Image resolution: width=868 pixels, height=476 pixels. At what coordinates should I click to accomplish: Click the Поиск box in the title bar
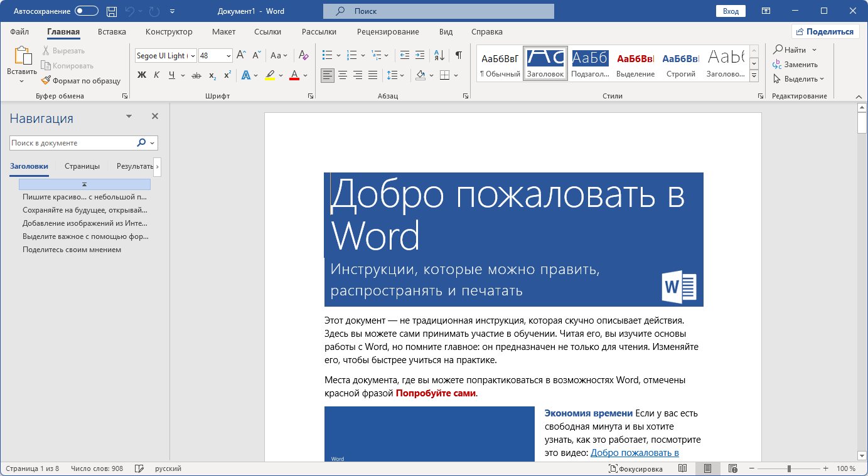(x=439, y=11)
